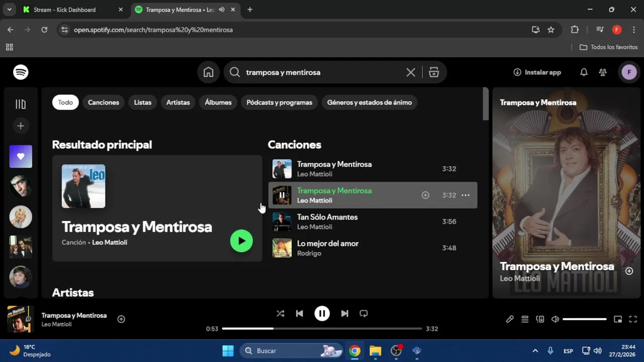
Task: Open Leo Mattioli link in player bar
Action: pyautogui.click(x=56, y=324)
